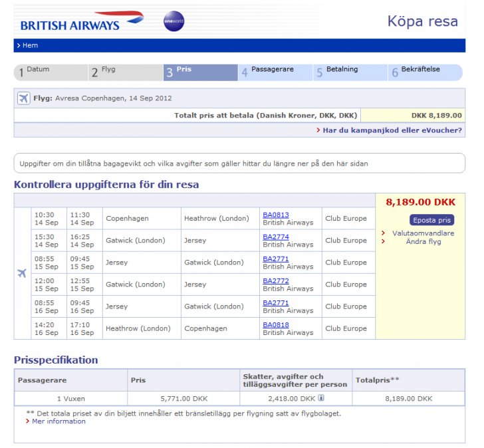
Task: Open the Valutaomvandlare link
Action: coord(423,233)
